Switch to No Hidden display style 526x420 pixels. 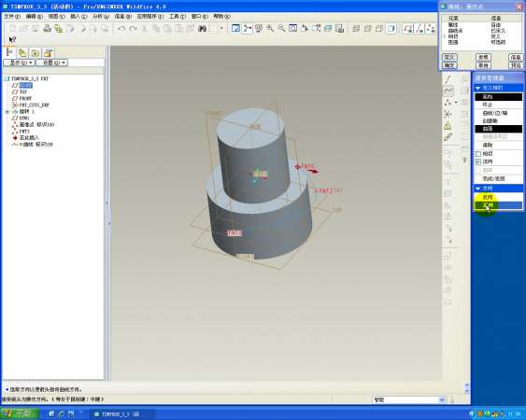pos(379,29)
